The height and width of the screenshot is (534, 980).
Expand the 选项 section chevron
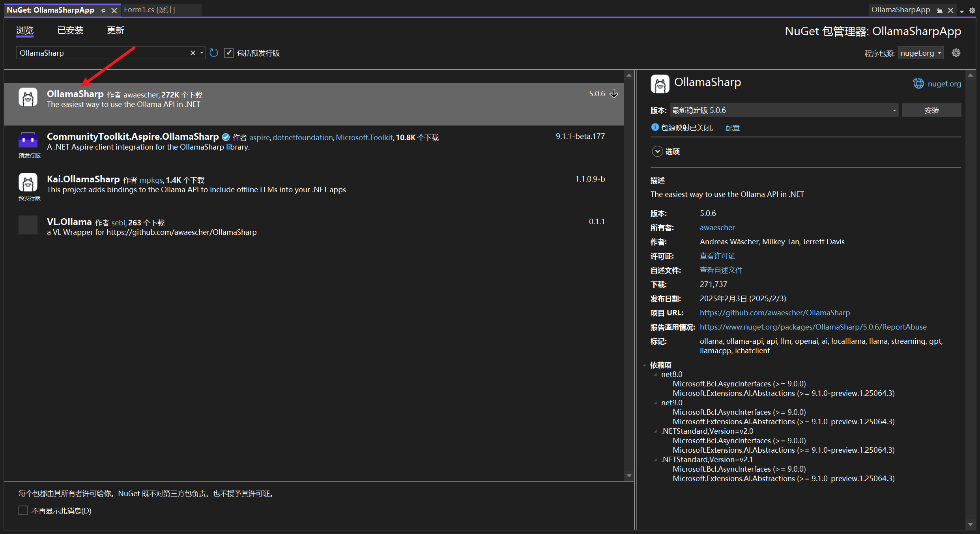click(x=657, y=152)
